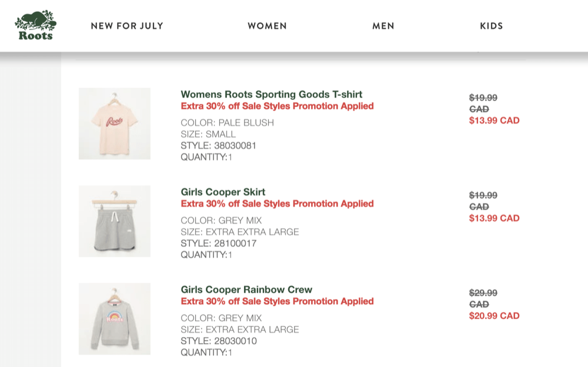The height and width of the screenshot is (367, 588).
Task: Click the Rainbow Crew sweatshirt thumbnail
Action: [x=115, y=319]
